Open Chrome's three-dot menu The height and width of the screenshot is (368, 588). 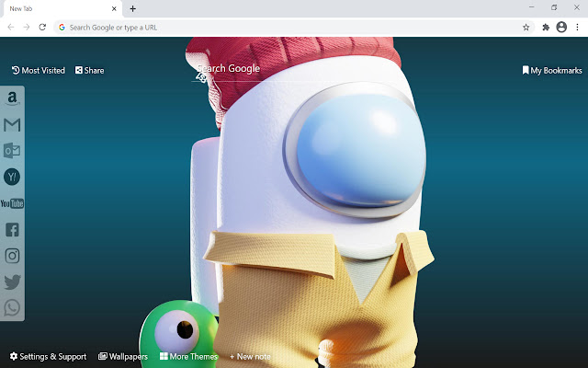[578, 27]
